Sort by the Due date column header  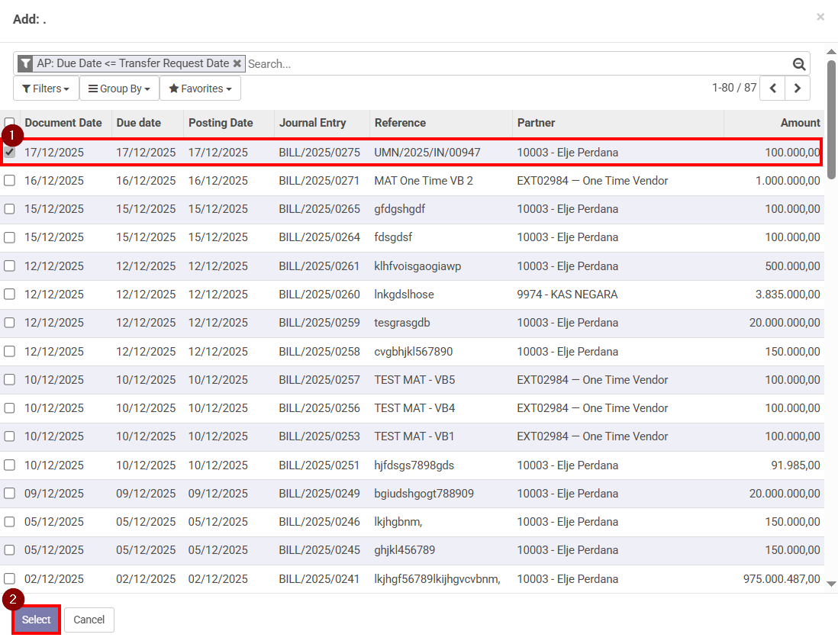(139, 123)
